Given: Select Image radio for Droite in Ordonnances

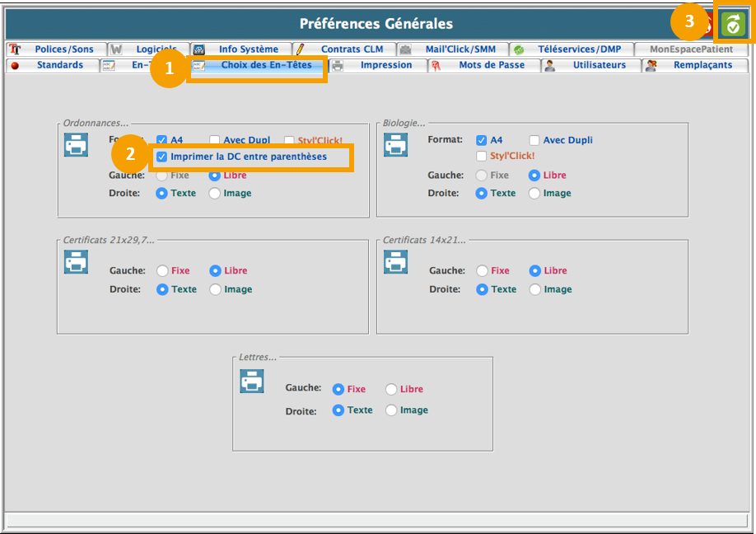Looking at the screenshot, I should (215, 194).
